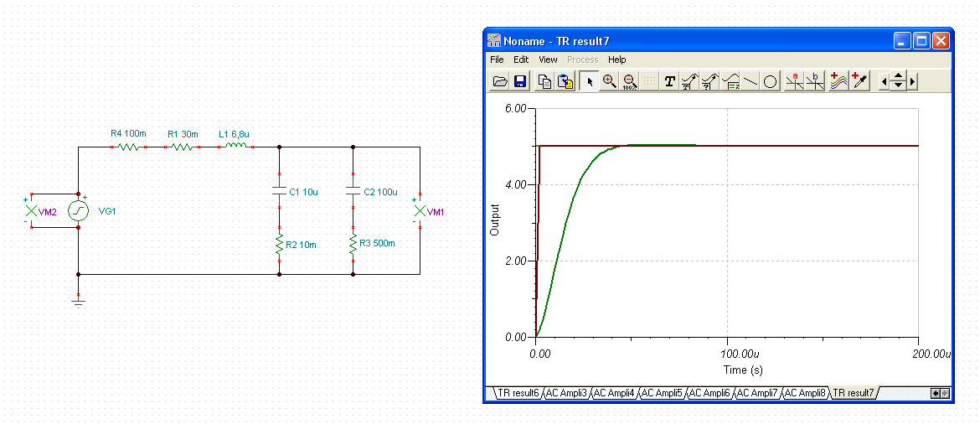Click toolbar left arrow button
The image size is (980, 424).
884,81
